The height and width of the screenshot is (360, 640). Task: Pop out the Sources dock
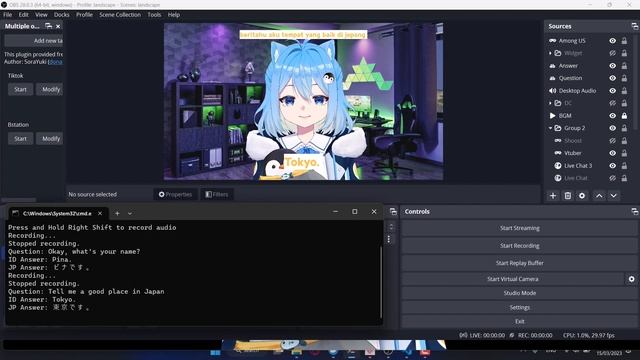(634, 26)
